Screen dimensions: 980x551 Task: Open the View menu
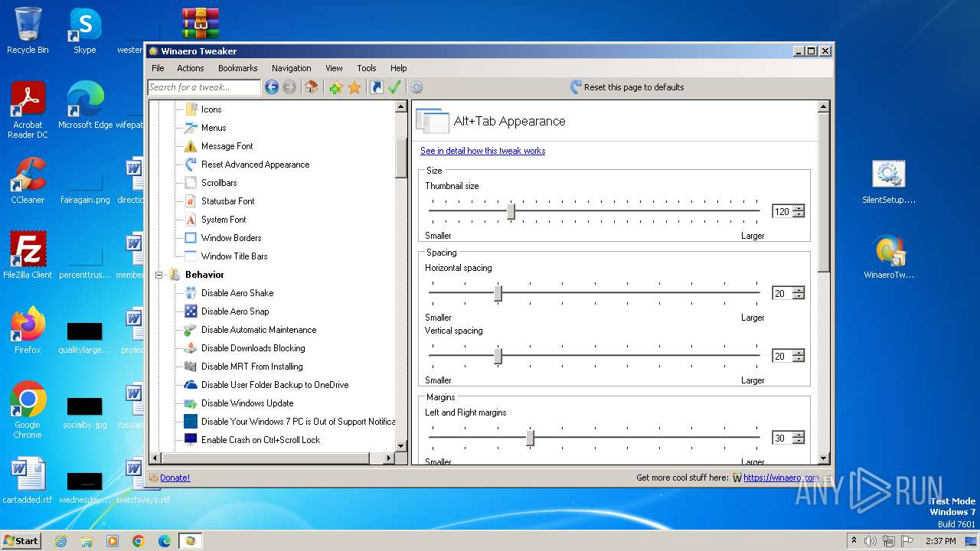pyautogui.click(x=334, y=68)
